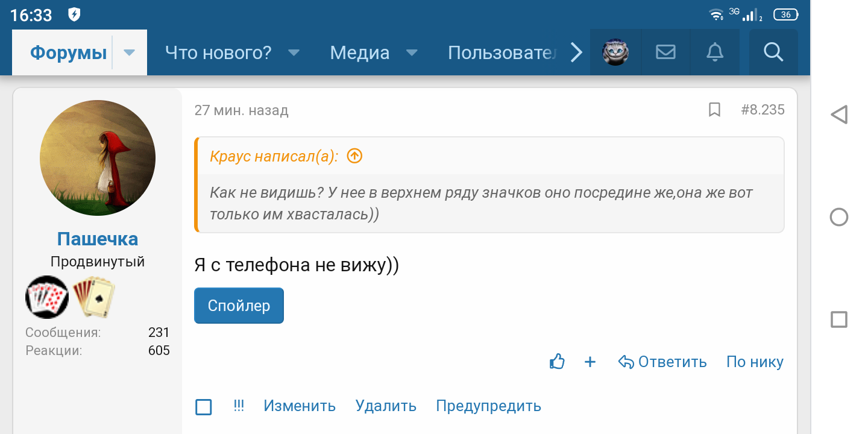Switch to the Форумы tab
Image resolution: width=868 pixels, height=434 pixels.
point(68,52)
